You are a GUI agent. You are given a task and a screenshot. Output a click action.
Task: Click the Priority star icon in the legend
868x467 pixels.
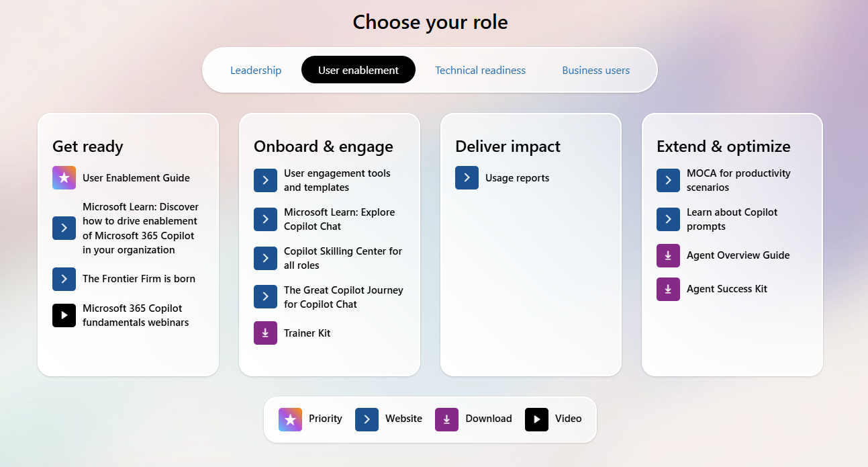(x=290, y=419)
